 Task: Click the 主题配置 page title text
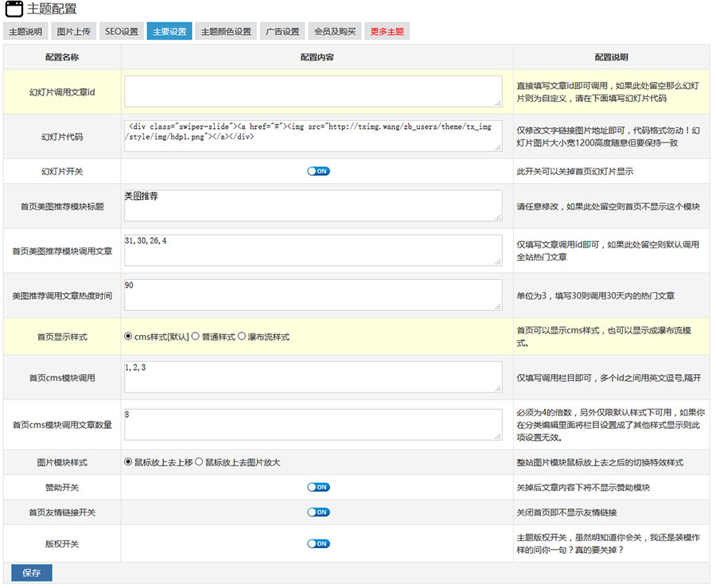click(52, 9)
